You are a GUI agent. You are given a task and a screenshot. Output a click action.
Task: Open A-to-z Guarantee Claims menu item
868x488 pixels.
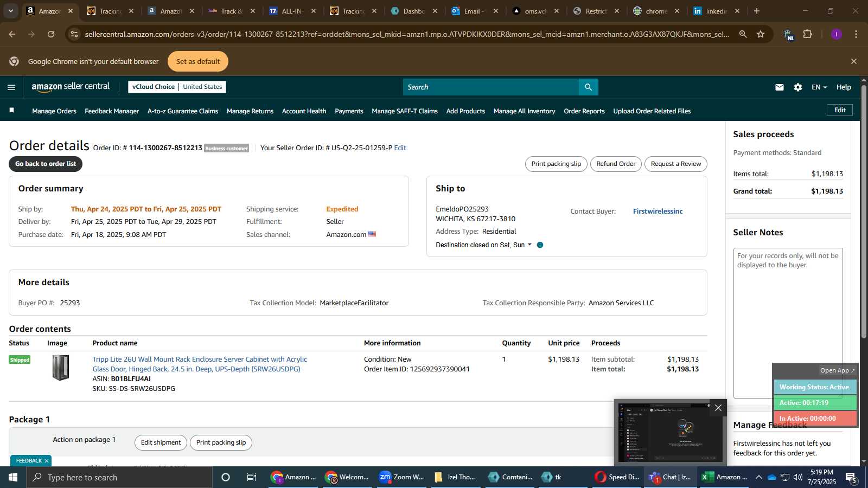tap(183, 111)
